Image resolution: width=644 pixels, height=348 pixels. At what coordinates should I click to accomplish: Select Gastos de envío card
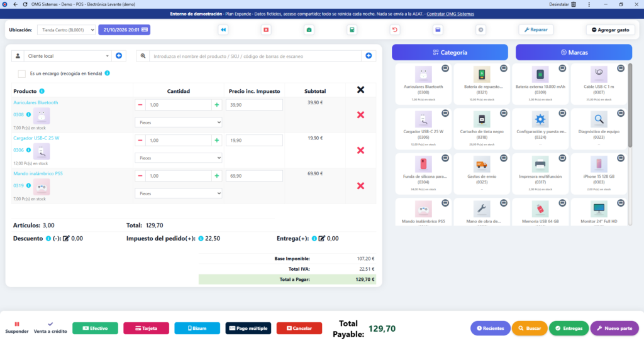coord(482,173)
